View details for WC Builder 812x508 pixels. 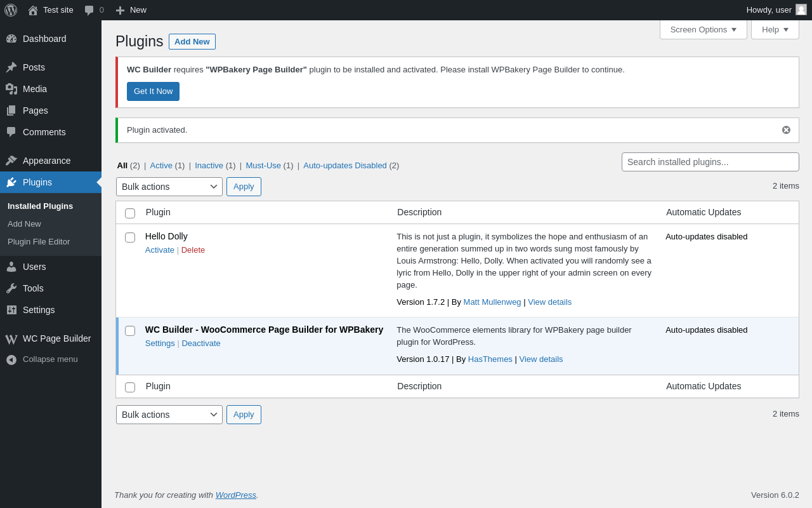pyautogui.click(x=541, y=359)
